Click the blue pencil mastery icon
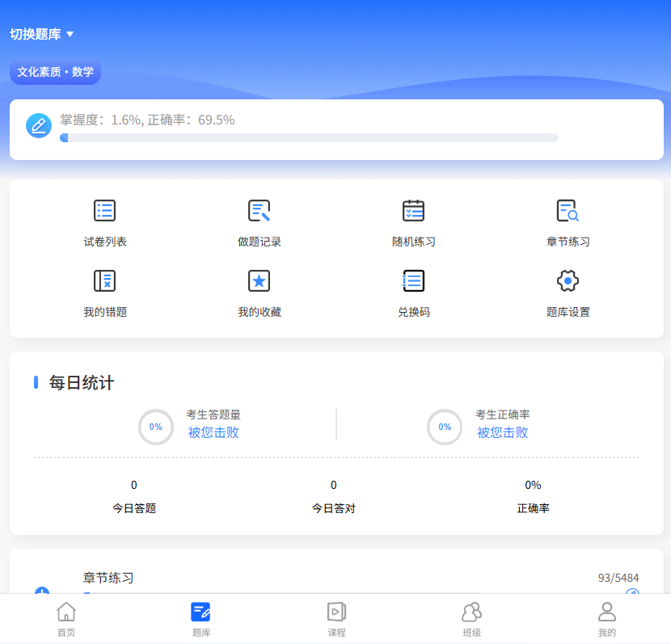 [39, 125]
